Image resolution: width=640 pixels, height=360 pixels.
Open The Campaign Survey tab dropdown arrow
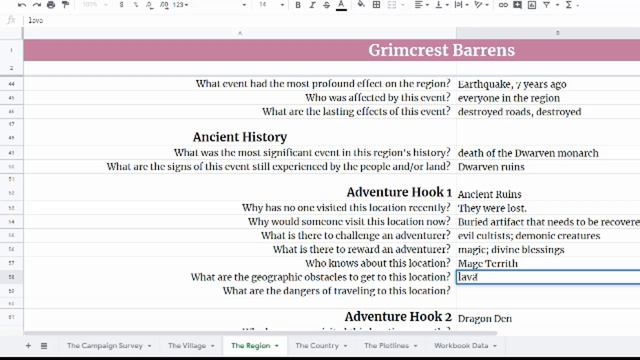[x=149, y=346]
